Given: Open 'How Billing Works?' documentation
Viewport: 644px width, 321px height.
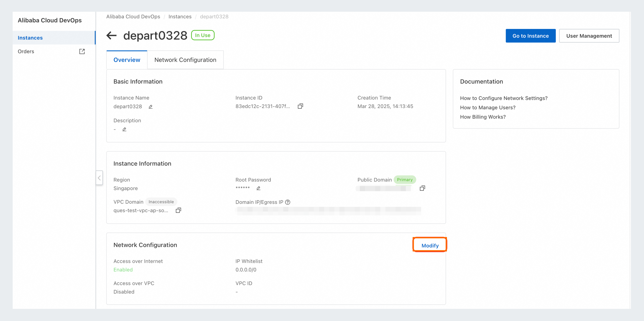Looking at the screenshot, I should 483,117.
